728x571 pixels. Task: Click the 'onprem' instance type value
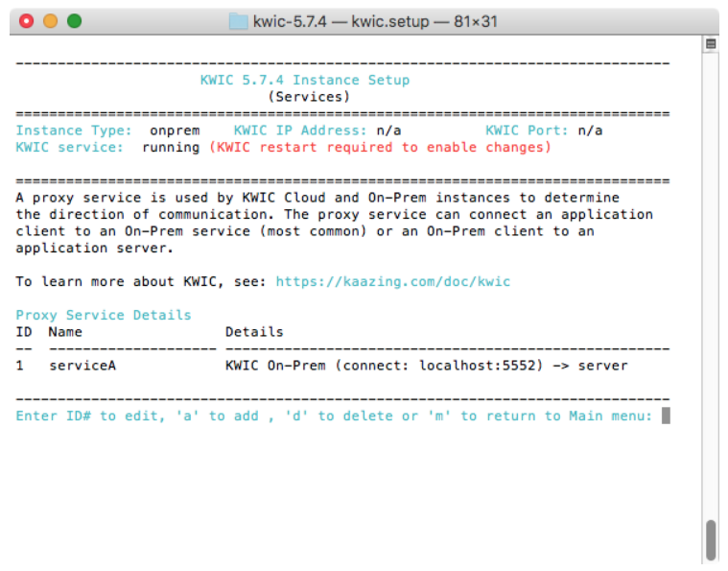(175, 131)
